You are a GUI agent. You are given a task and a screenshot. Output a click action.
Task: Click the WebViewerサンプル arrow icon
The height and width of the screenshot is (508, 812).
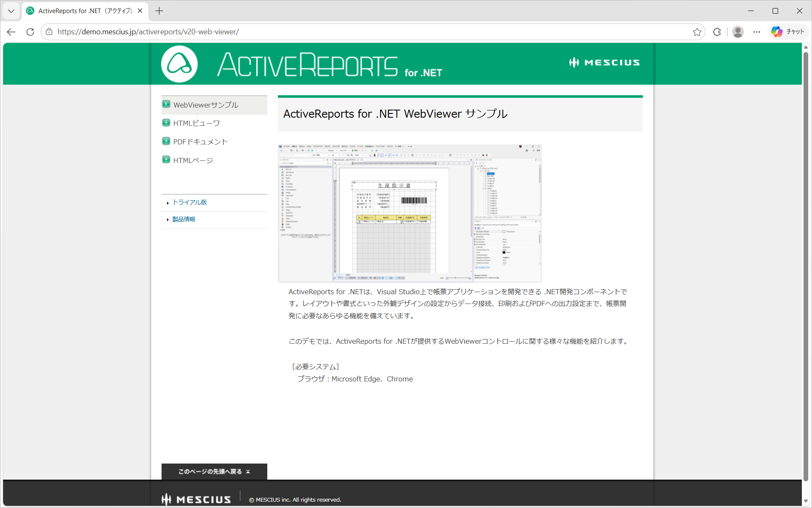point(166,104)
